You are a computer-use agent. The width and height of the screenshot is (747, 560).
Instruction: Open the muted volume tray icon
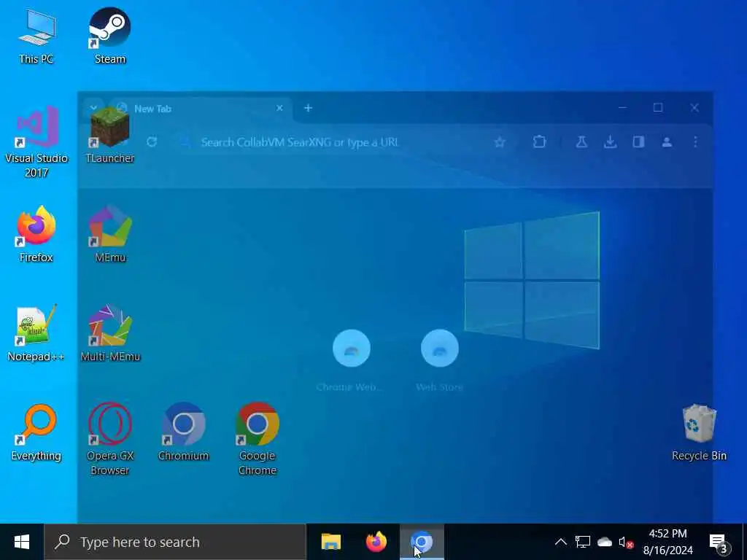[x=626, y=542]
